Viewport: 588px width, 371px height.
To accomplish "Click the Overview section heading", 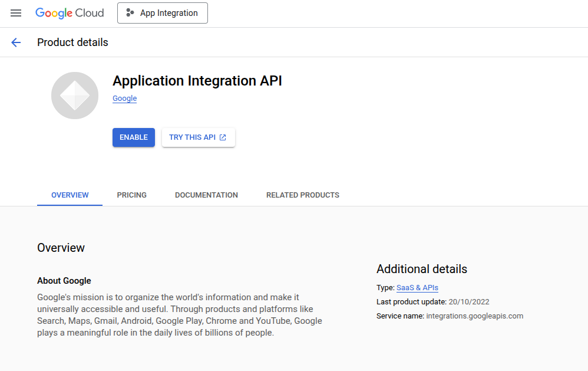I will [61, 248].
